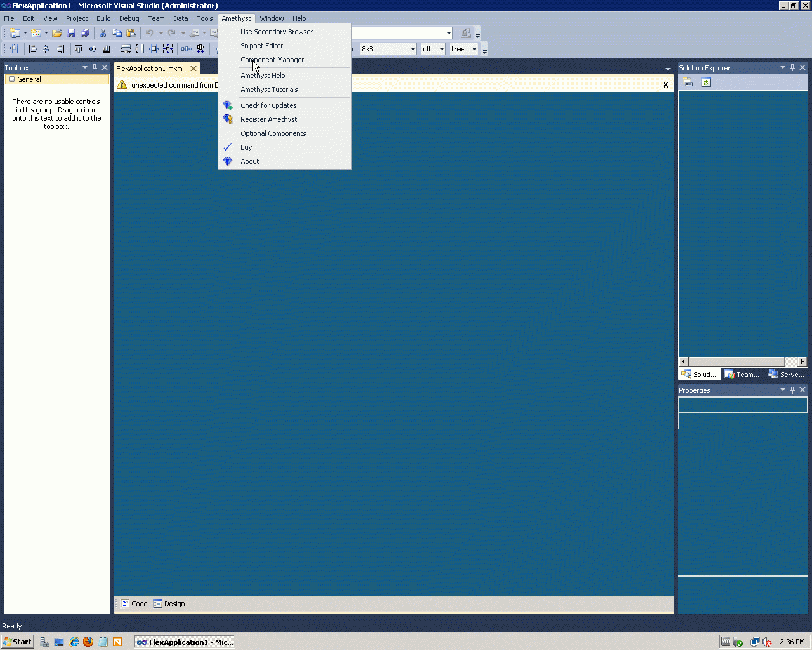
Task: Open Component Manager from the Amethyst menu
Action: point(285,60)
